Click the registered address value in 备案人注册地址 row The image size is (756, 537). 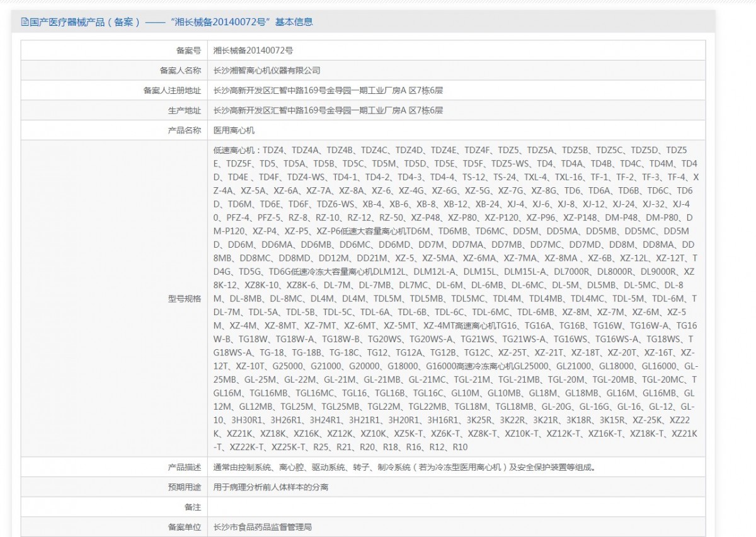pos(328,91)
